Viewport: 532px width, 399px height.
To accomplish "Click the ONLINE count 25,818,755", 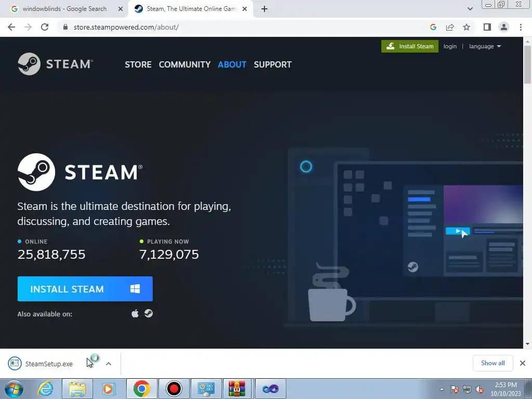I will point(51,255).
